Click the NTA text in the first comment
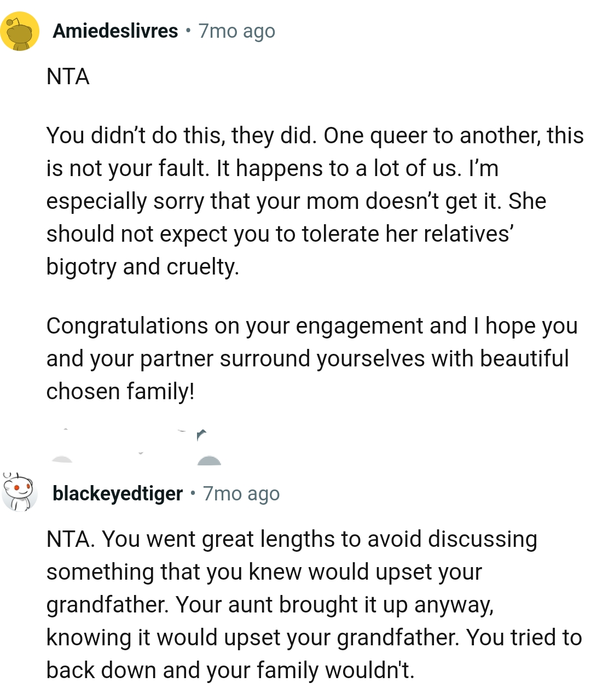This screenshot has width=591, height=700. point(68,76)
